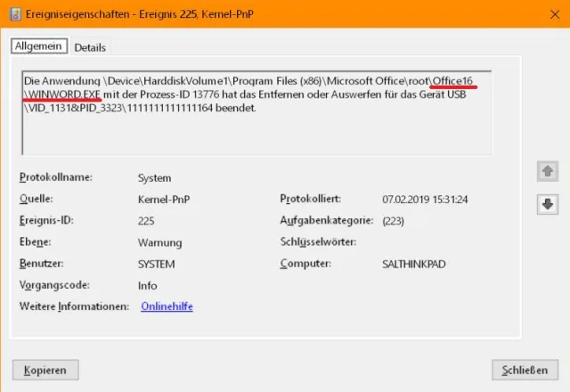Select the Vorgangscode value Info

tap(148, 286)
